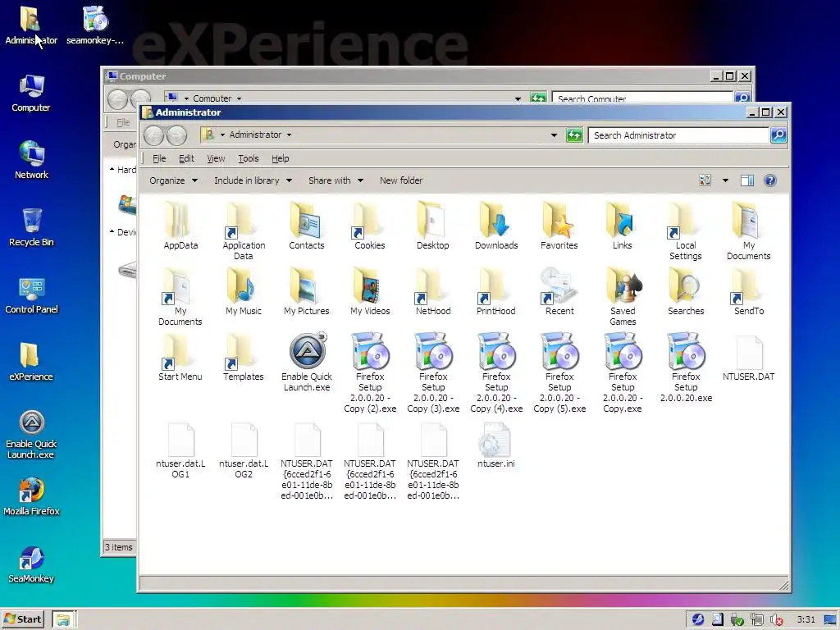Select the SeaMonkey desktop shortcut

pyautogui.click(x=31, y=564)
